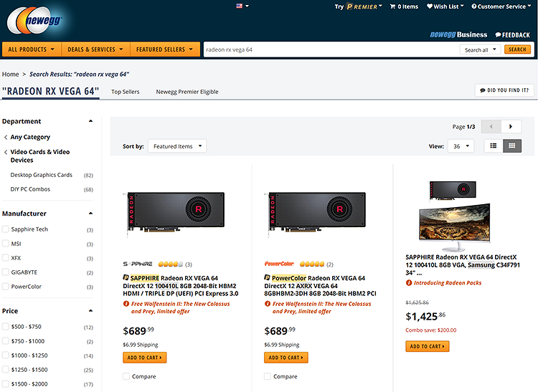This screenshot has height=392, width=538.
Task: Open Samsung monitor combo product image
Action: pyautogui.click(x=454, y=216)
